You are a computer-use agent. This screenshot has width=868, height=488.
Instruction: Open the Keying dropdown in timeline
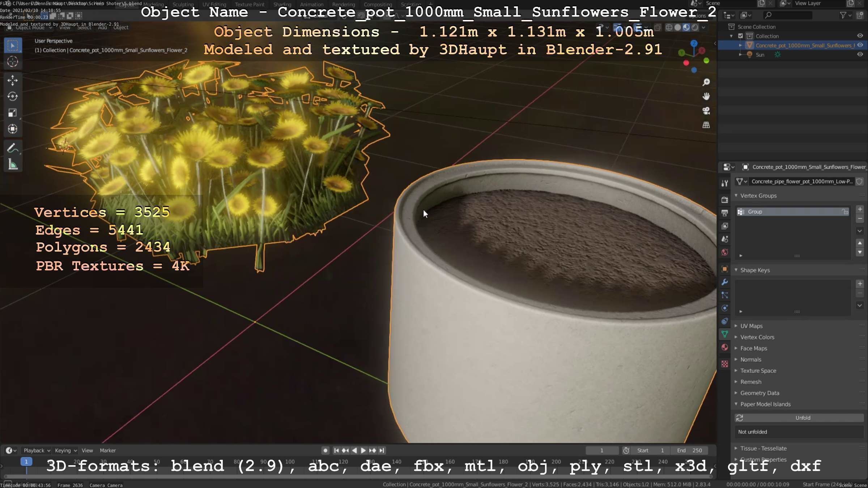click(x=66, y=450)
